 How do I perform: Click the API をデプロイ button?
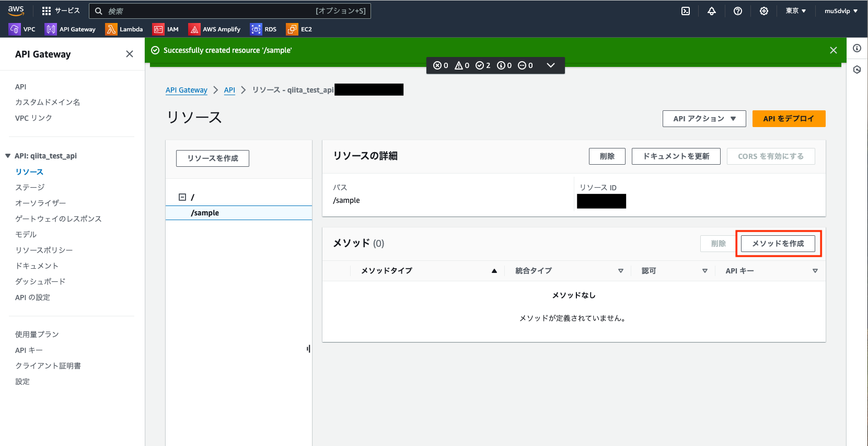point(789,119)
